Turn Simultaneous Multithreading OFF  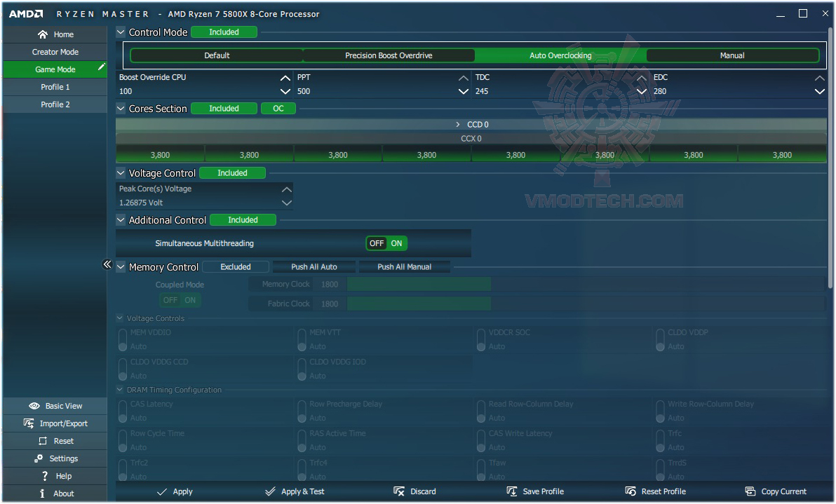click(x=377, y=243)
